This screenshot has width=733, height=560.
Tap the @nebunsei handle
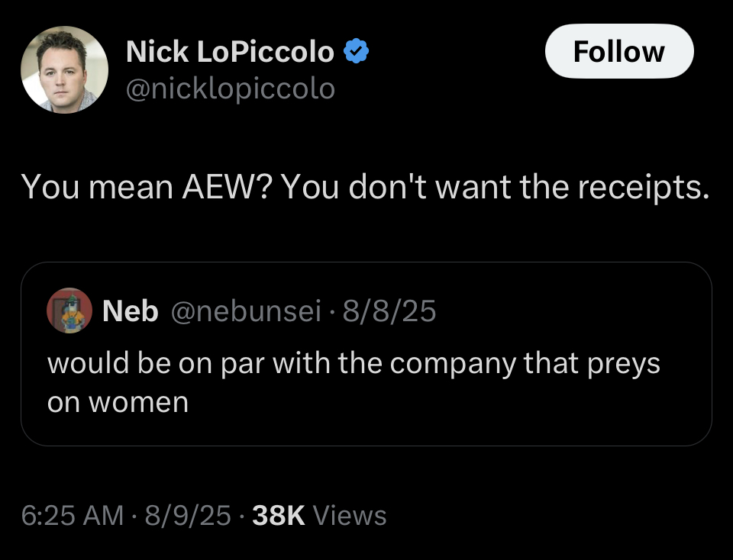click(x=247, y=311)
